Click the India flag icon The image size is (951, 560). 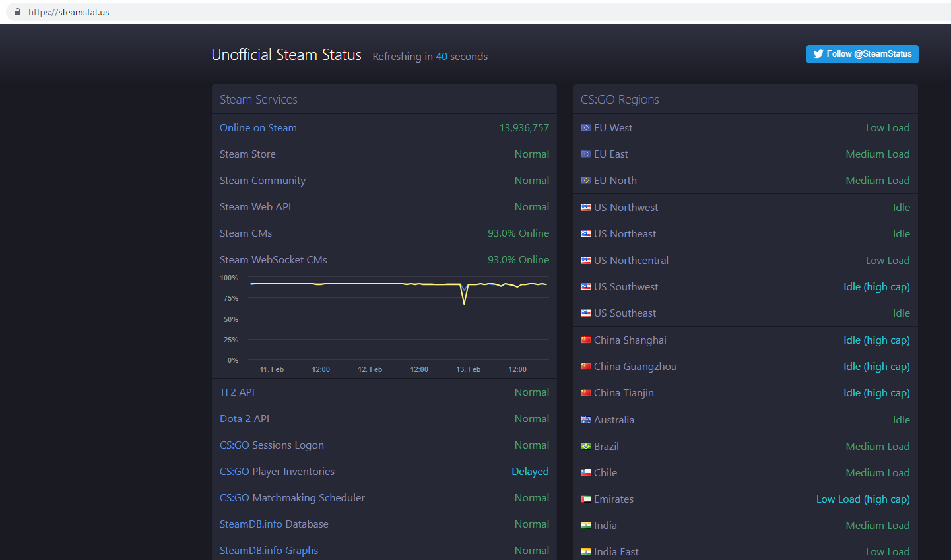pyautogui.click(x=586, y=526)
